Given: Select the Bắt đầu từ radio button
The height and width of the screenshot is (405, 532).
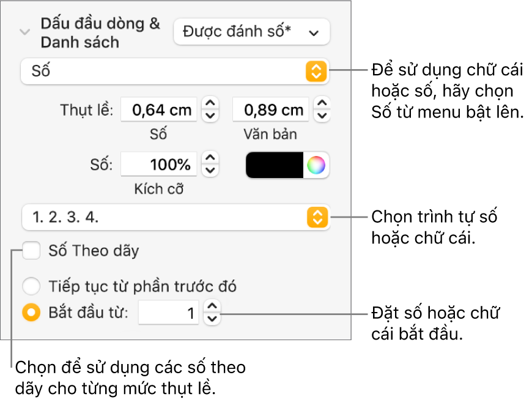Looking at the screenshot, I should click(x=30, y=313).
